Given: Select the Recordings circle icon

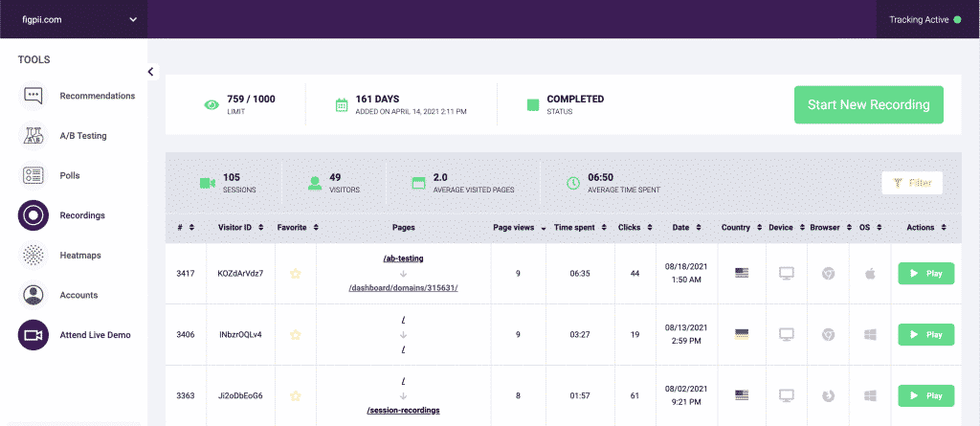Looking at the screenshot, I should [33, 215].
